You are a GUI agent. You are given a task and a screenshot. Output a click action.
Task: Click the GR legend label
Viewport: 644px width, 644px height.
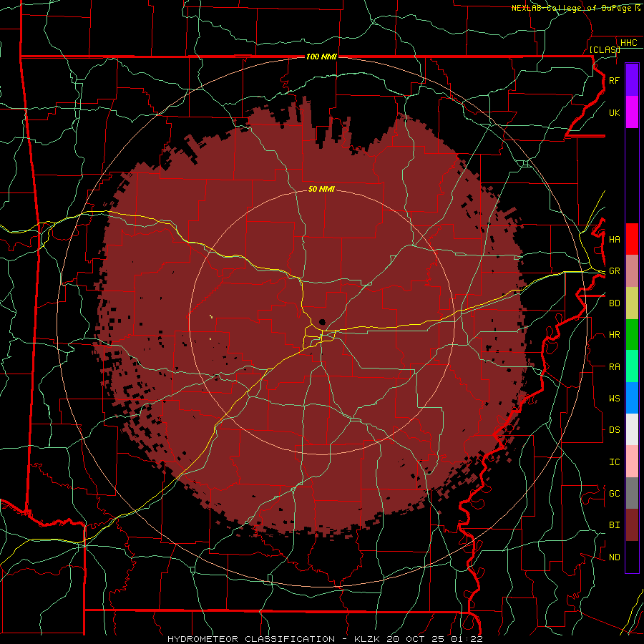click(615, 271)
